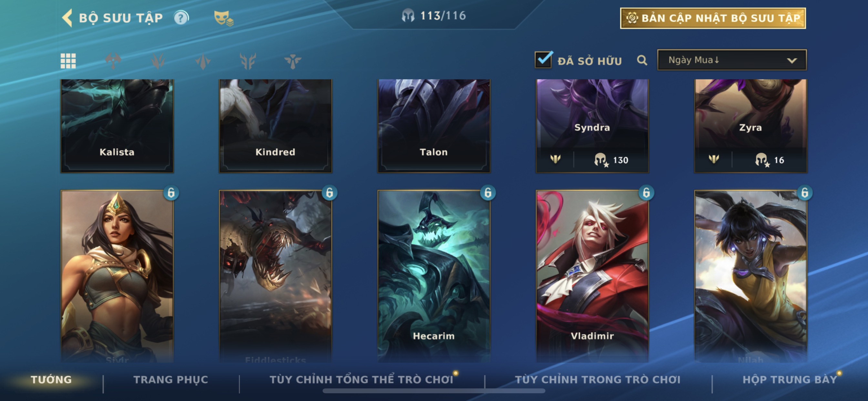Select the Tướng tab
This screenshot has width=868, height=401.
point(51,380)
